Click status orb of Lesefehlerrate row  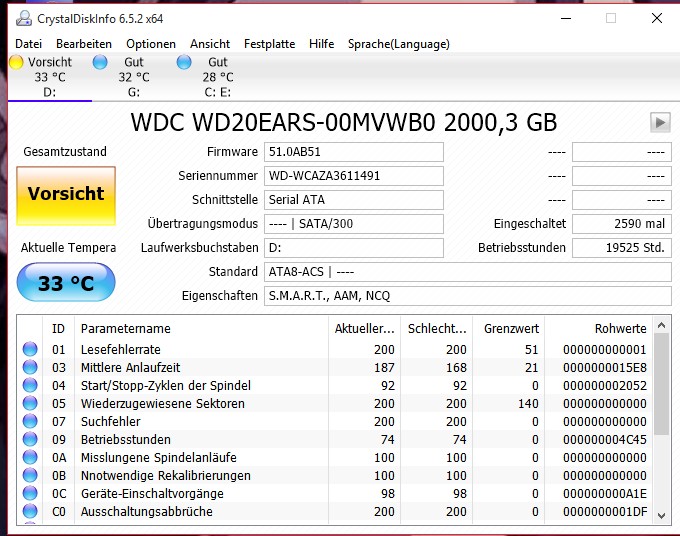[x=30, y=349]
